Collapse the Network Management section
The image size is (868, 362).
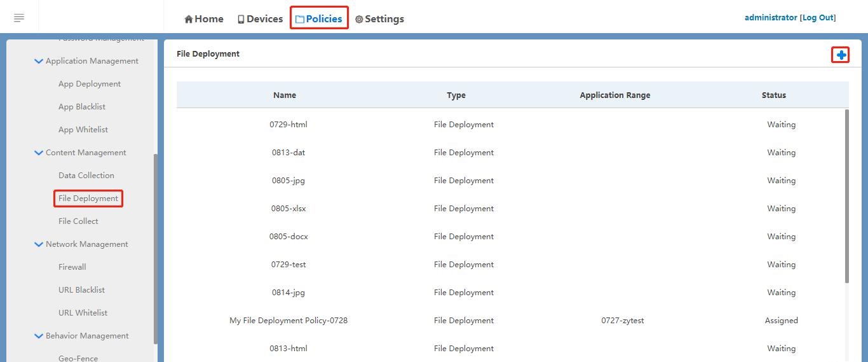39,244
